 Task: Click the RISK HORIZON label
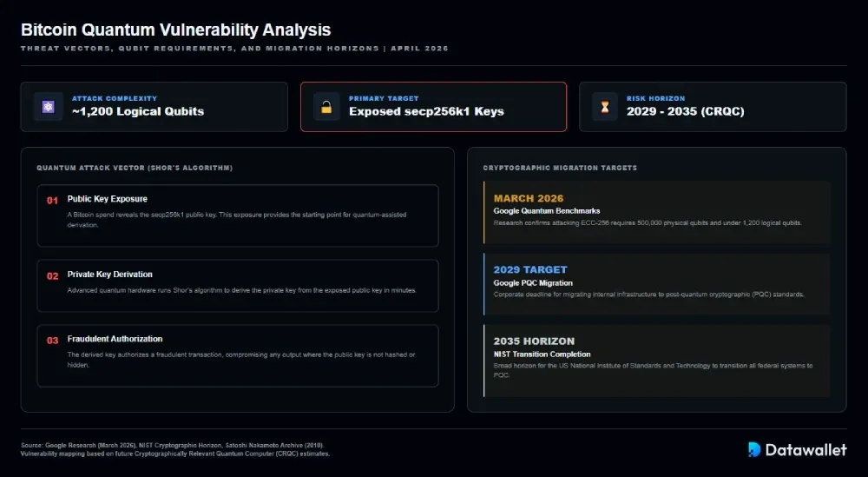655,98
